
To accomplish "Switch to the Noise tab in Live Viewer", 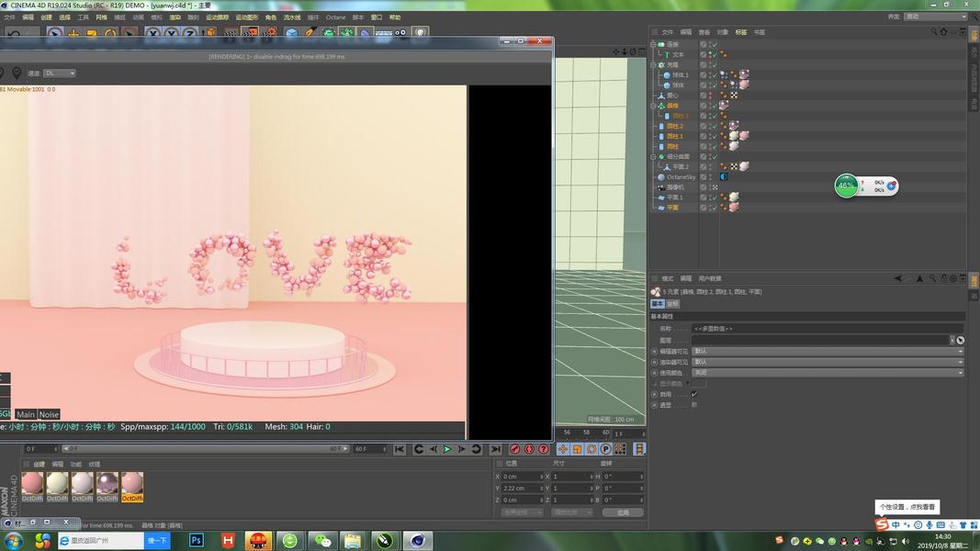I will coord(49,414).
